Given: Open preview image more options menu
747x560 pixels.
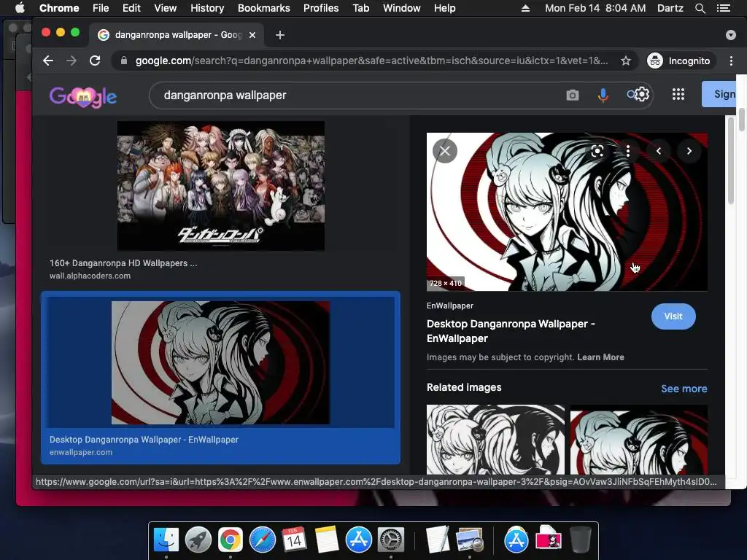Looking at the screenshot, I should (x=628, y=151).
